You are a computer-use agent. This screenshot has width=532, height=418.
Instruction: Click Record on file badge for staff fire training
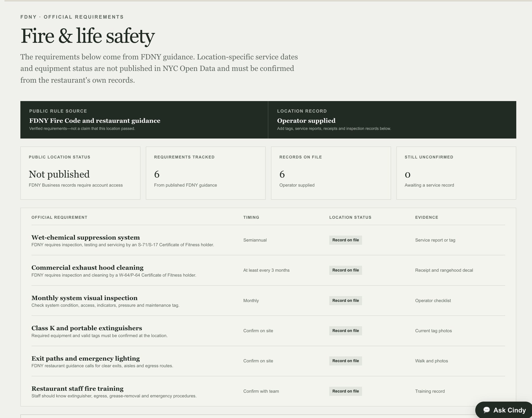346,391
